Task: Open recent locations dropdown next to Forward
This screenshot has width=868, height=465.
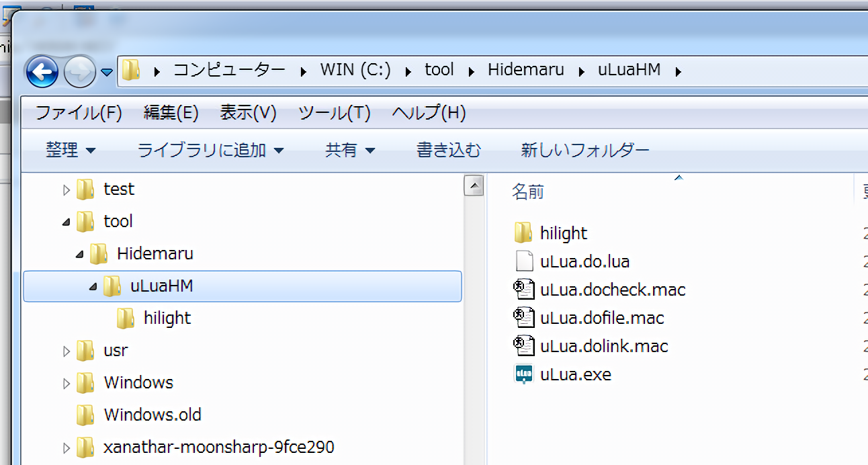Action: [107, 72]
